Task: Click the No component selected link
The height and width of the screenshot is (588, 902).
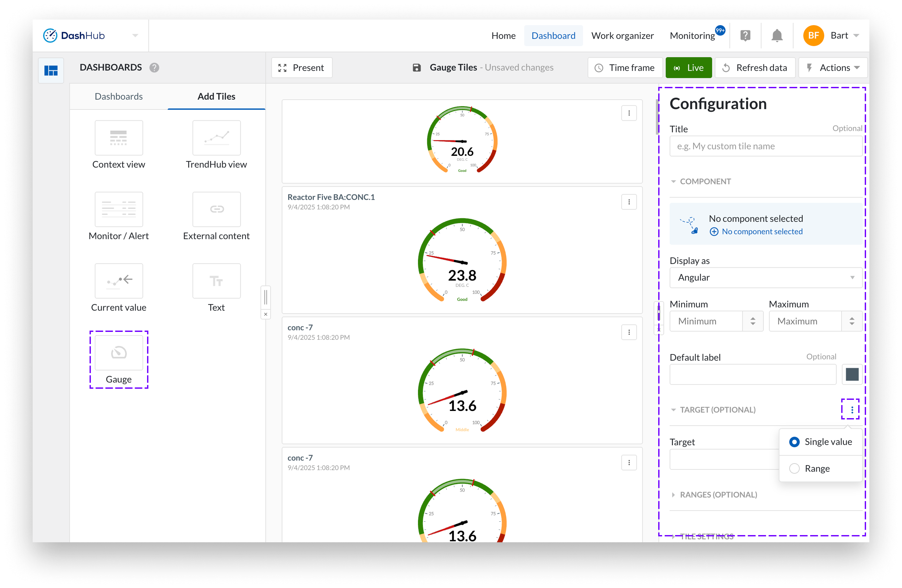Action: [x=762, y=232]
